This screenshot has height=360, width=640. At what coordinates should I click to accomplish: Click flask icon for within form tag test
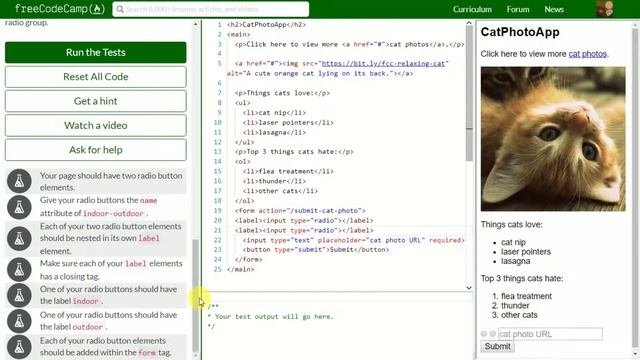pyautogui.click(x=19, y=347)
